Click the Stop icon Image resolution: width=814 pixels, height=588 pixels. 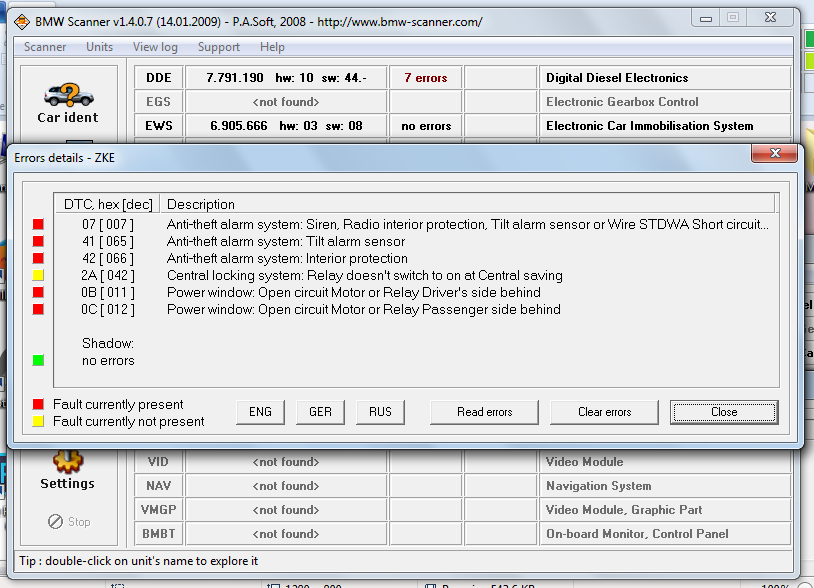click(55, 521)
